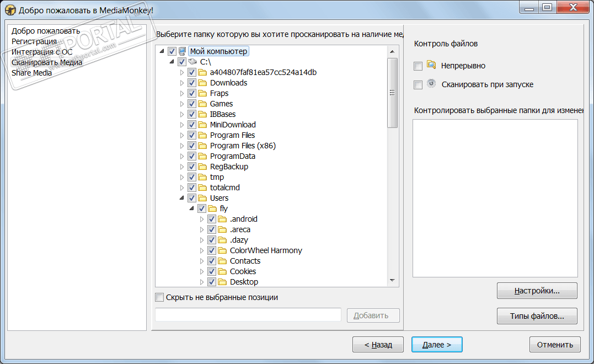Click the Contacts folder icon
The height and width of the screenshot is (364, 594).
(222, 261)
